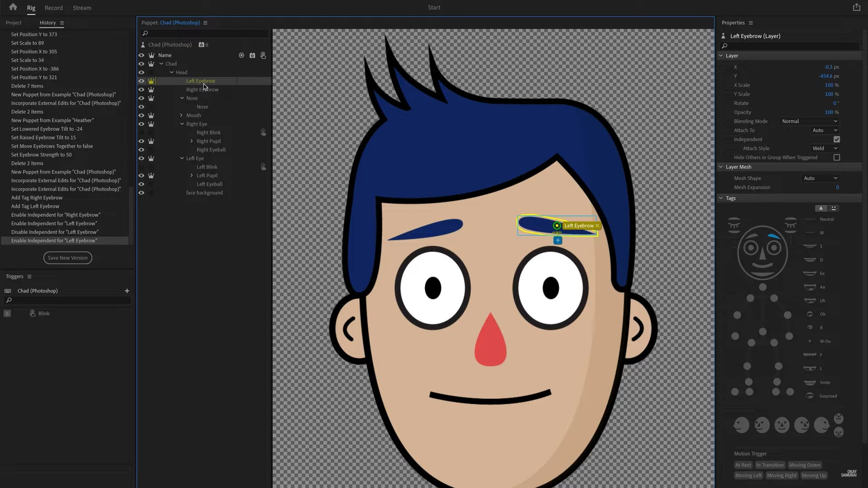
Task: Expand the Mouth group in layer tree
Action: pos(181,115)
